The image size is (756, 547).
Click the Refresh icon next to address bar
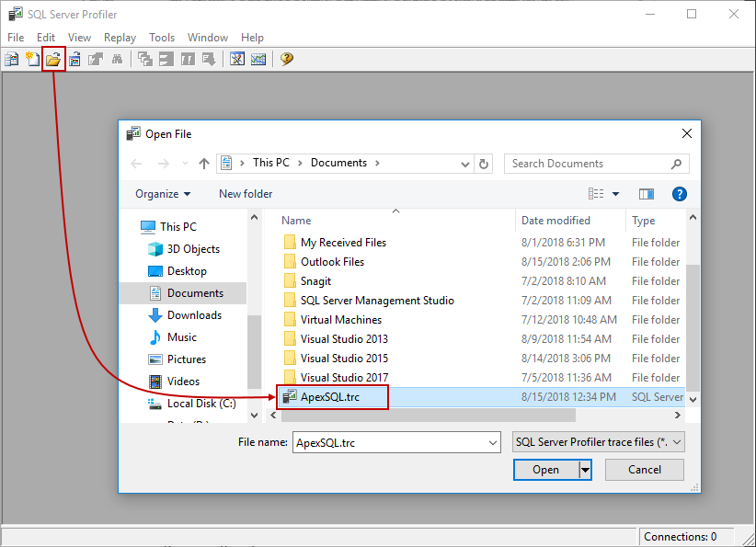tap(484, 164)
